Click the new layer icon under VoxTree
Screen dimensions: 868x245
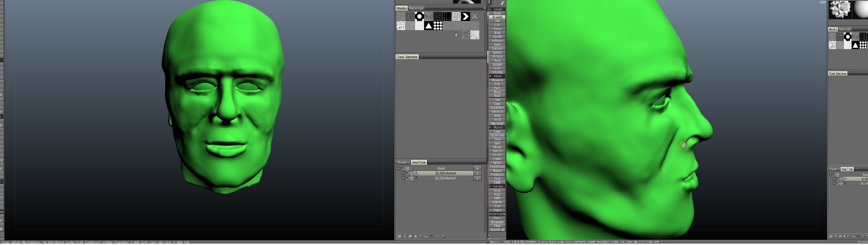coord(400,237)
